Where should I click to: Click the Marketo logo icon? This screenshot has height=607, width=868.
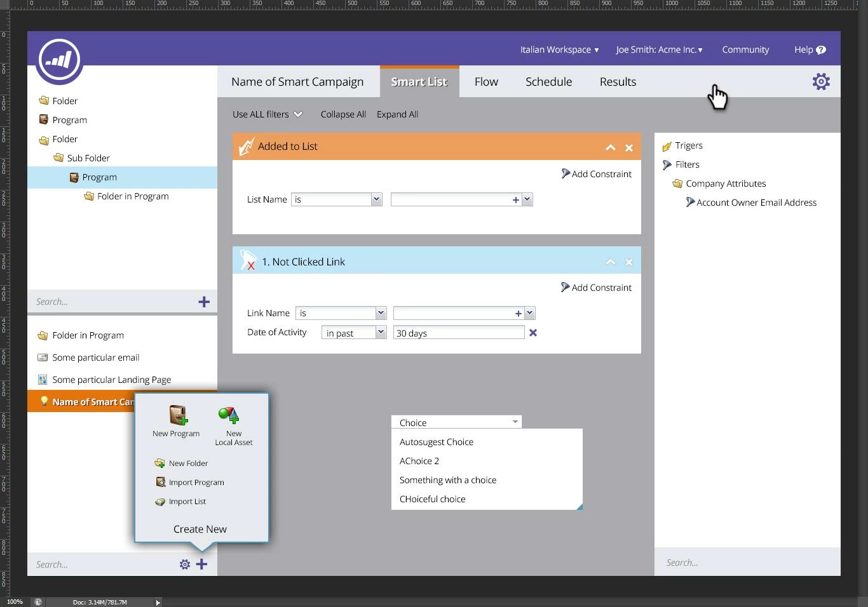point(59,60)
